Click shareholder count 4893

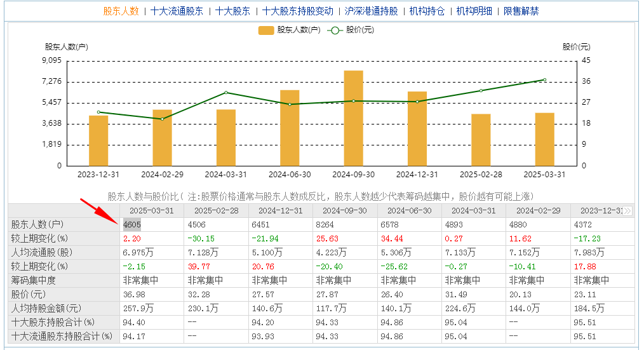454,225
